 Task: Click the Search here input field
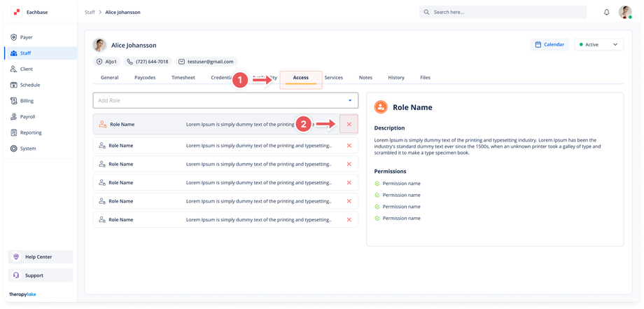(x=503, y=12)
